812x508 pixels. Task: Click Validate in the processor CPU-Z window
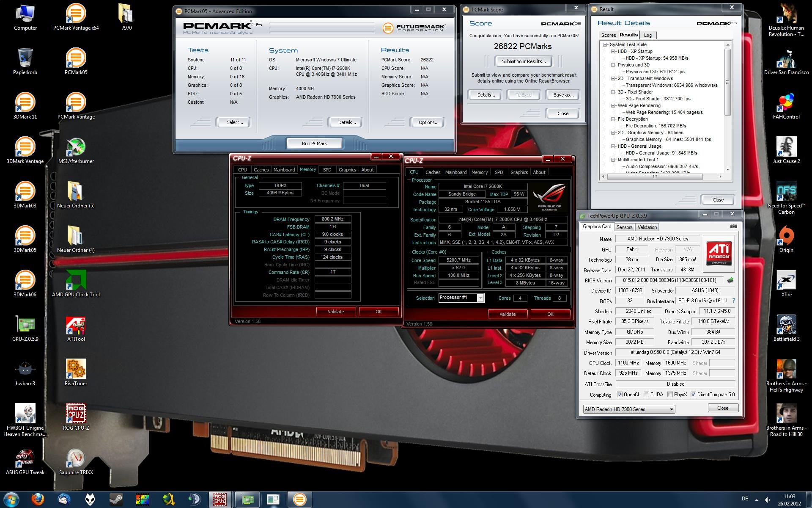point(507,314)
